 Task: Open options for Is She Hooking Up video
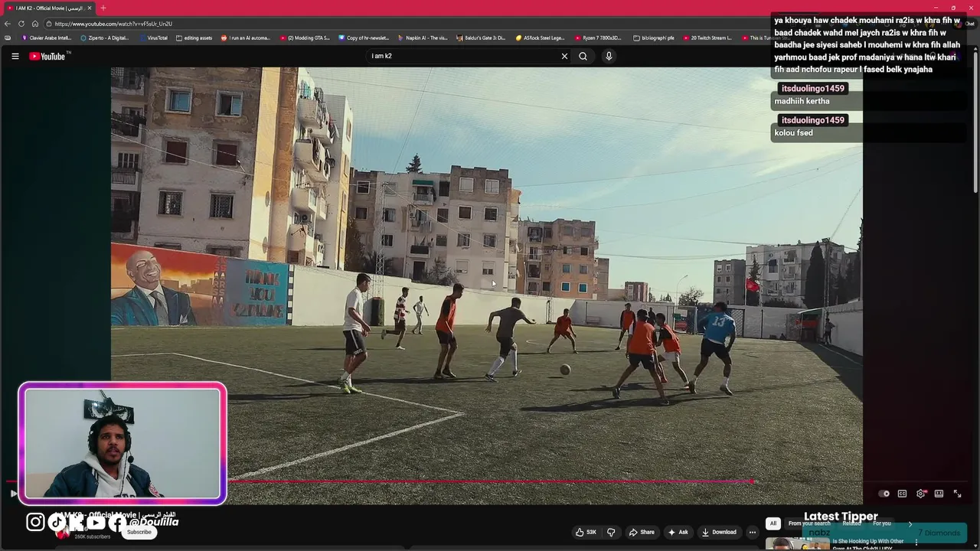916,543
